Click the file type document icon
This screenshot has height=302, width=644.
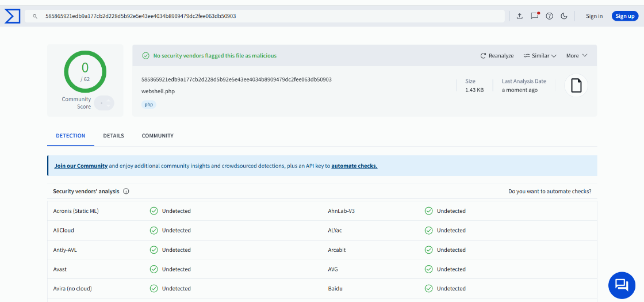(x=576, y=86)
